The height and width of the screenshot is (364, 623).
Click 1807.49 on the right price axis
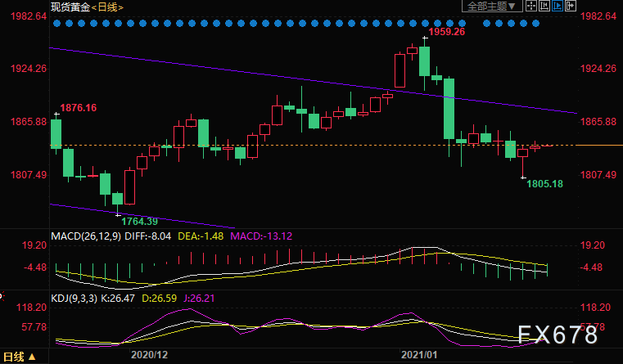[x=598, y=175]
